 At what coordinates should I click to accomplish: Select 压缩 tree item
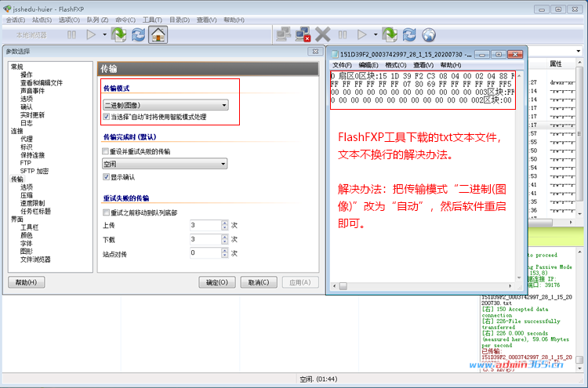coord(26,195)
